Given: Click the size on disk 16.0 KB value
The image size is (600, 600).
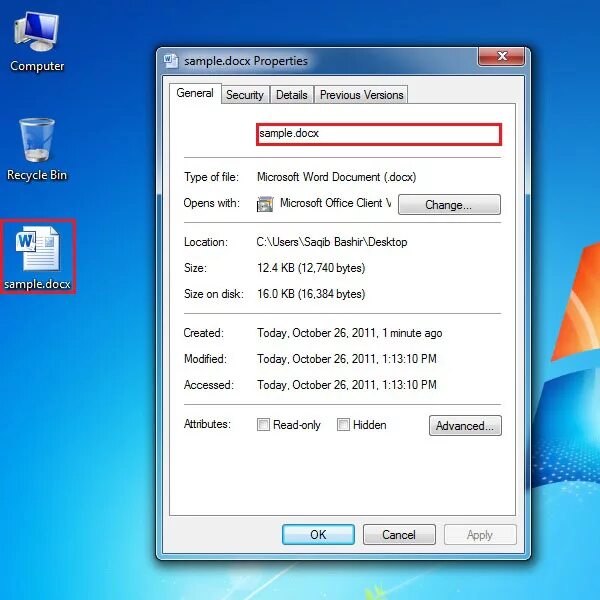Looking at the screenshot, I should pyautogui.click(x=311, y=294).
